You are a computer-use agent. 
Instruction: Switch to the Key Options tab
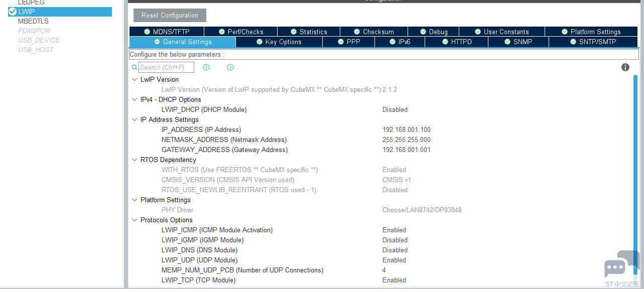click(x=279, y=42)
